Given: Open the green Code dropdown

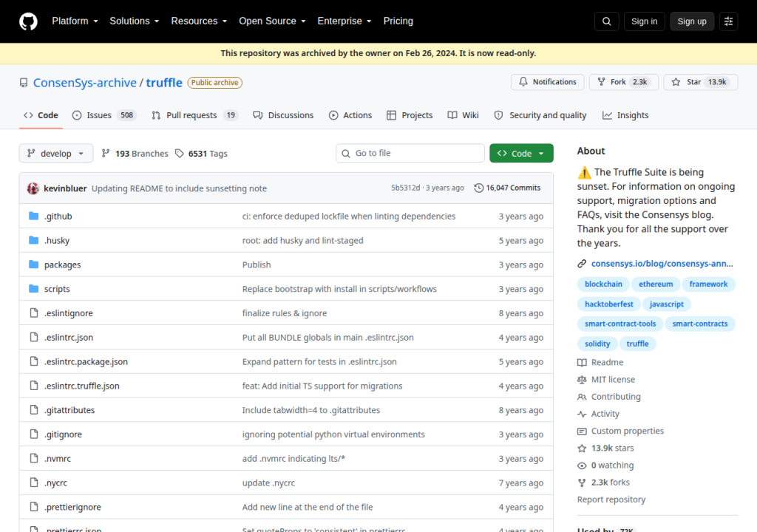Looking at the screenshot, I should [x=521, y=153].
